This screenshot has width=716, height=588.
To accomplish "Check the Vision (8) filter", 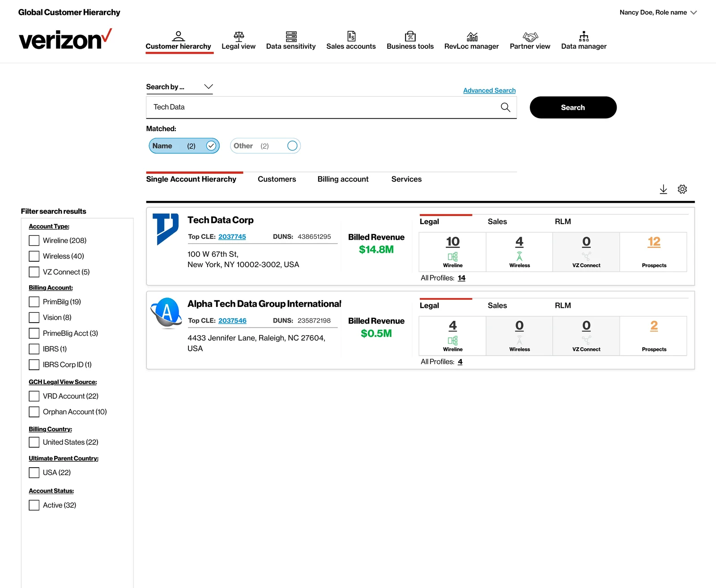I will tap(34, 317).
